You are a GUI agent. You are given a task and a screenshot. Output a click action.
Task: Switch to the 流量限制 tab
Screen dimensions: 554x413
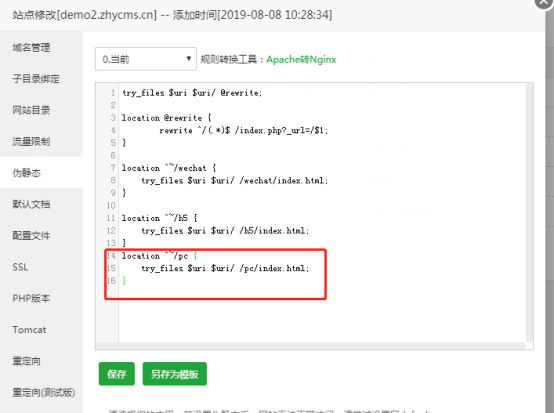[31, 141]
